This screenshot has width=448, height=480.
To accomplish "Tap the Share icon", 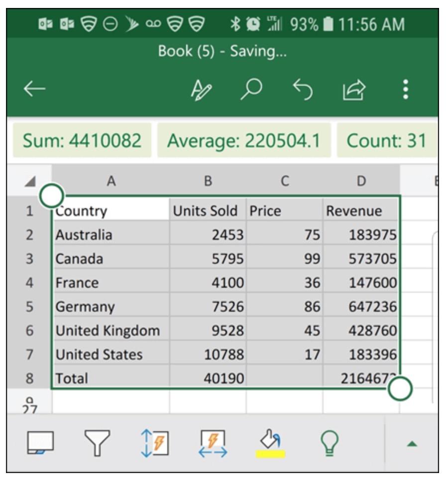I will coord(354,90).
